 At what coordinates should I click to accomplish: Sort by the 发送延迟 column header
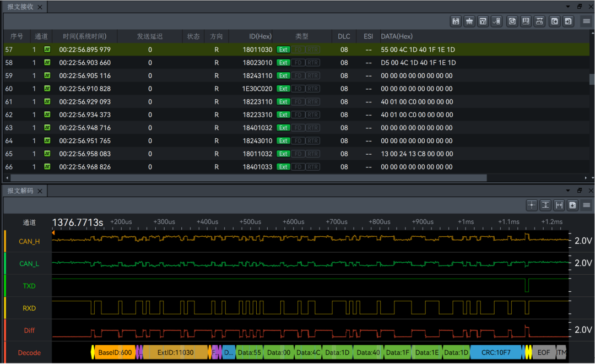[150, 36]
